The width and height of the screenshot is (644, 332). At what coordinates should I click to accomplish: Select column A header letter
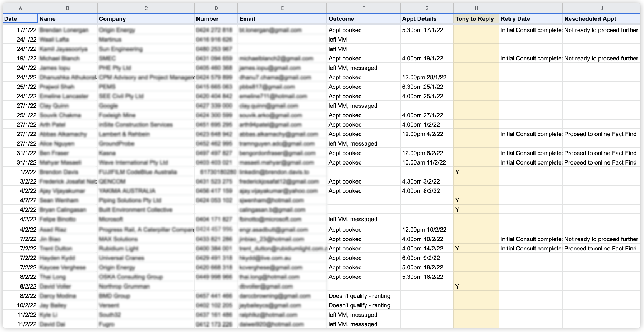point(20,8)
